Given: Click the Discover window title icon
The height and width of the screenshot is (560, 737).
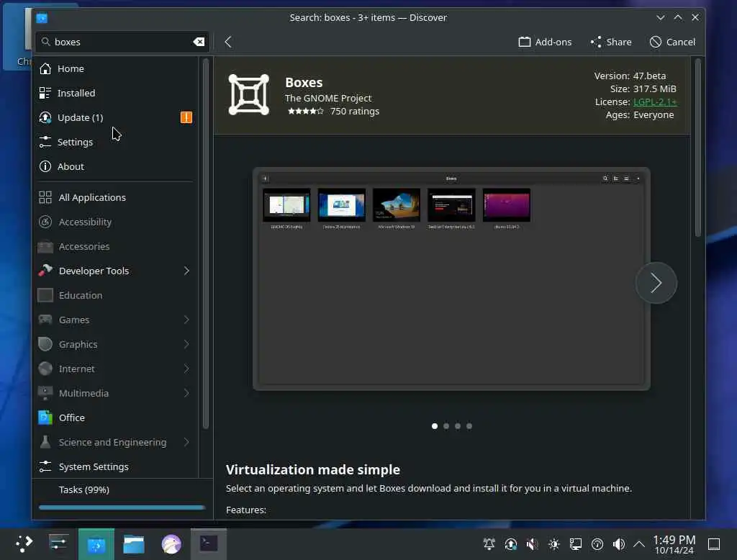Looking at the screenshot, I should pyautogui.click(x=42, y=18).
